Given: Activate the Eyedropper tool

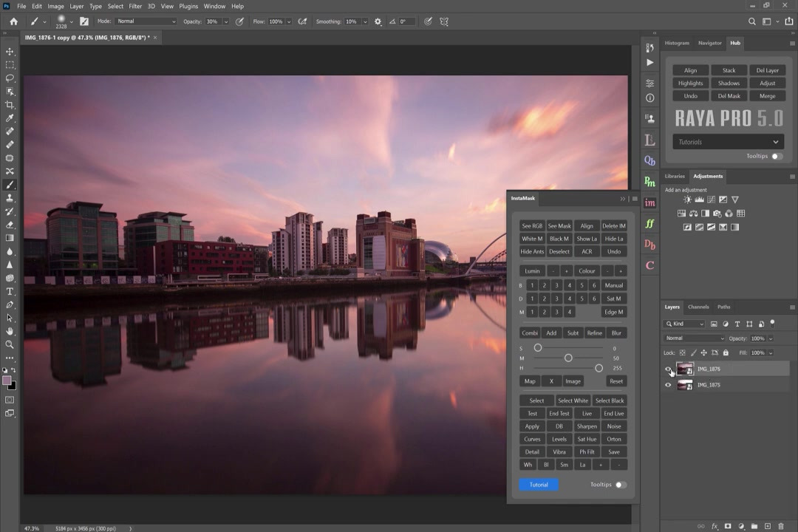Looking at the screenshot, I should (x=10, y=118).
